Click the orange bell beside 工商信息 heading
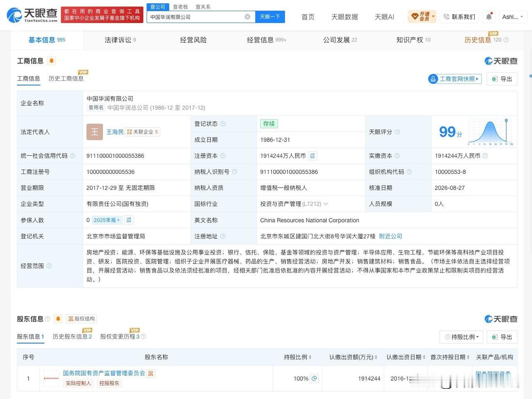Viewport: 532px width, 399px height. point(52,61)
